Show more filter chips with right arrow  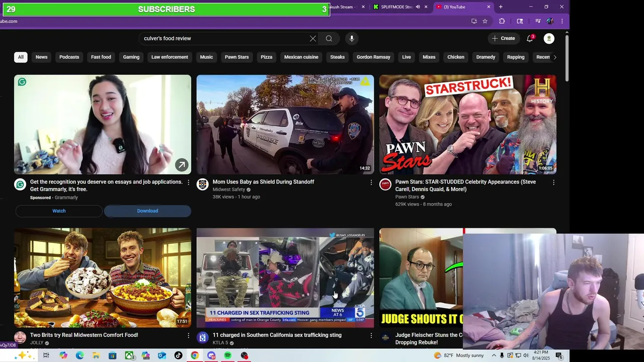tap(554, 57)
